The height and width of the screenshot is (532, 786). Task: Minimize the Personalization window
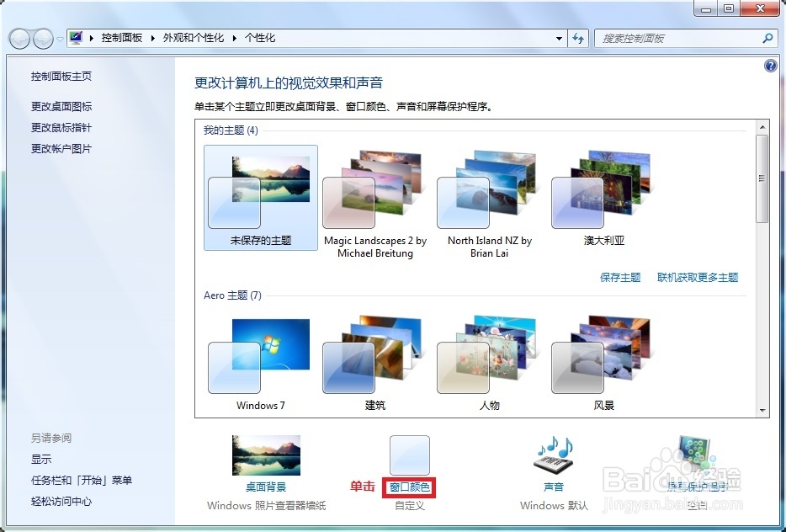tap(707, 8)
